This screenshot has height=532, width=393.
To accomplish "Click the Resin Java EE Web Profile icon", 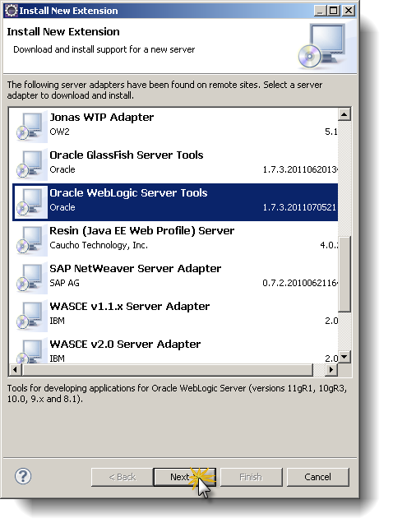I will point(30,240).
